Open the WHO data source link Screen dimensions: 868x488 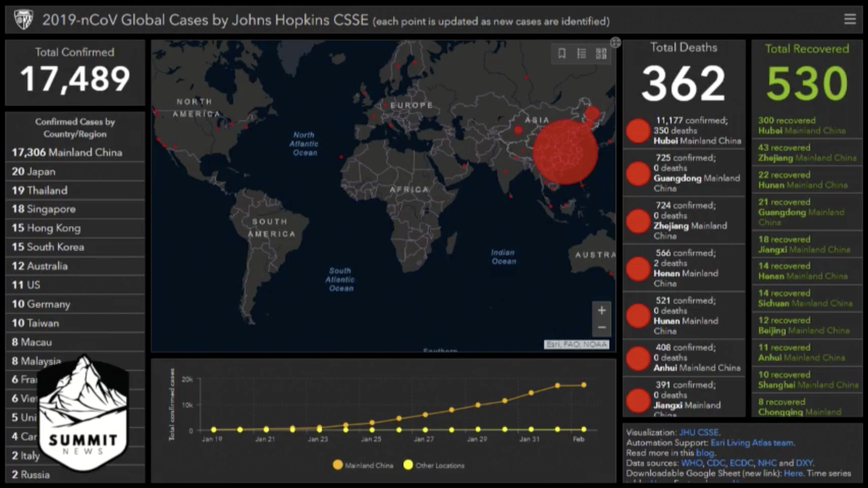691,463
